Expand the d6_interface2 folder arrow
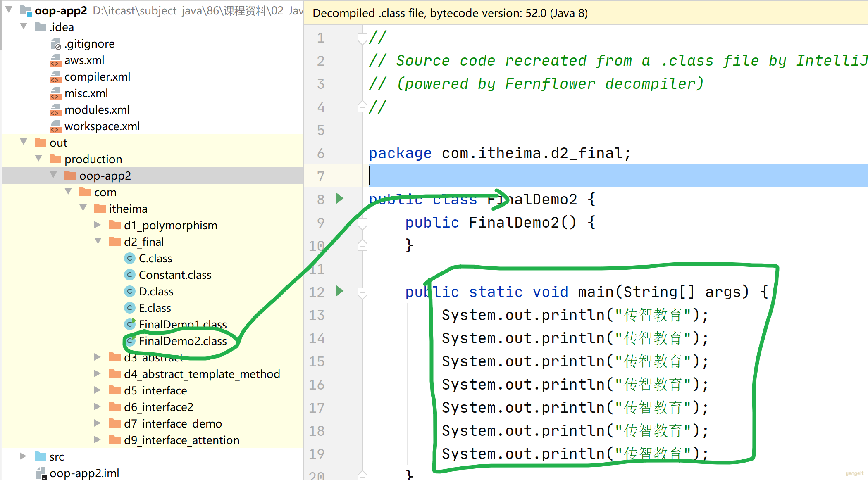This screenshot has height=480, width=868. pyautogui.click(x=98, y=406)
